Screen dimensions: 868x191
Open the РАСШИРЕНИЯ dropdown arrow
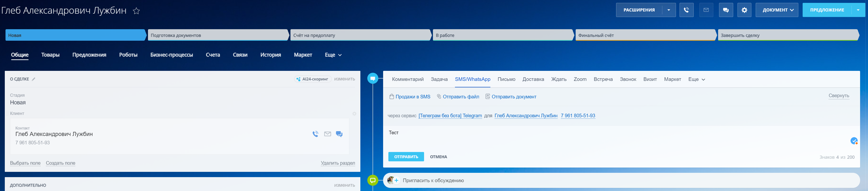pos(669,10)
